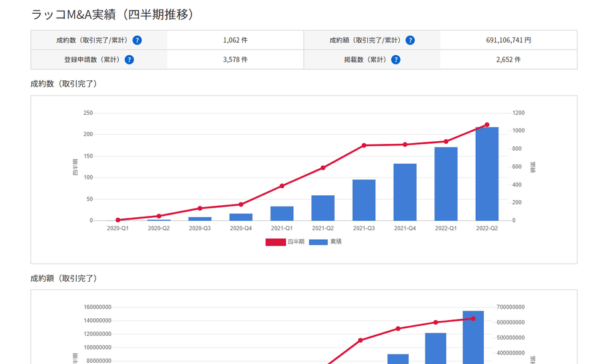This screenshot has height=364, width=590.
Task: Click help icon beside 成約額（取引完了/累計）
Action: pos(410,40)
